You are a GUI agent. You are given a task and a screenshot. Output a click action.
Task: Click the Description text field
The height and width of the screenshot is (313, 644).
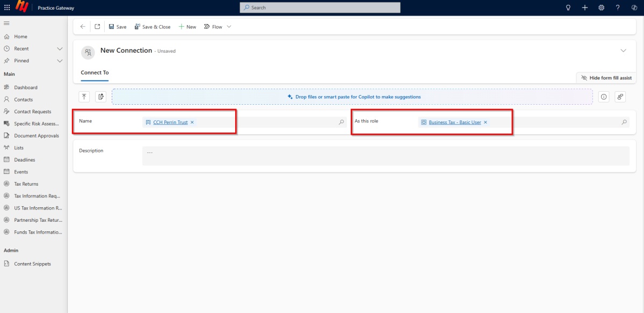point(386,156)
